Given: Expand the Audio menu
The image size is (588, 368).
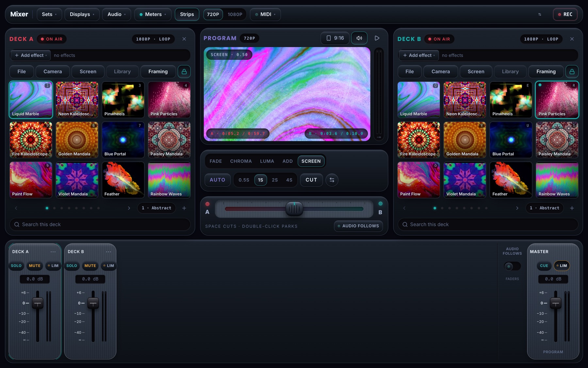Looking at the screenshot, I should pyautogui.click(x=117, y=14).
